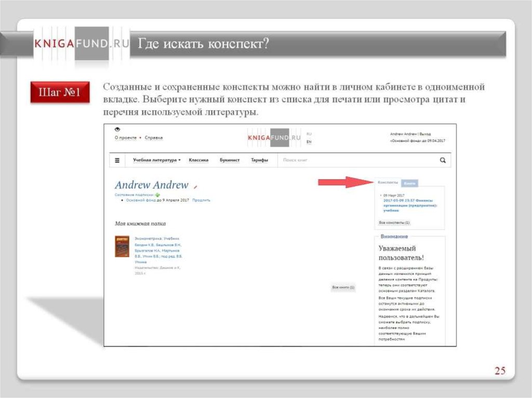Go to the Тарифы section

click(x=259, y=160)
